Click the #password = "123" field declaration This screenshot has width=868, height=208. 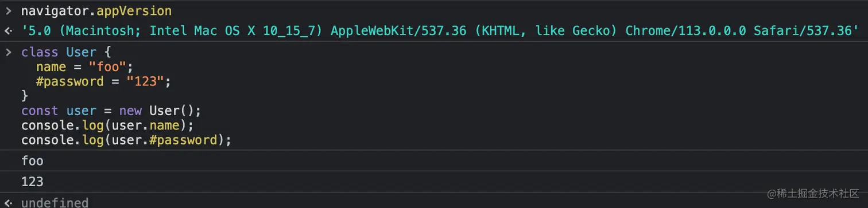coord(104,81)
